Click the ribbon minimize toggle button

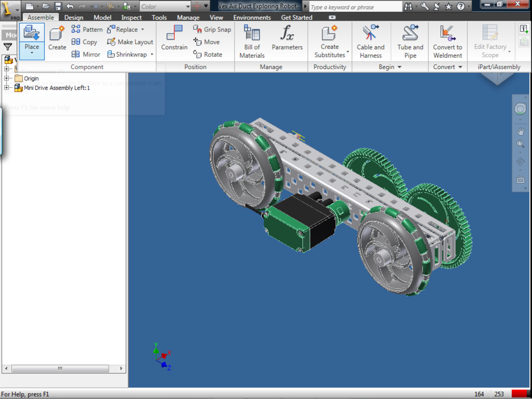332,17
